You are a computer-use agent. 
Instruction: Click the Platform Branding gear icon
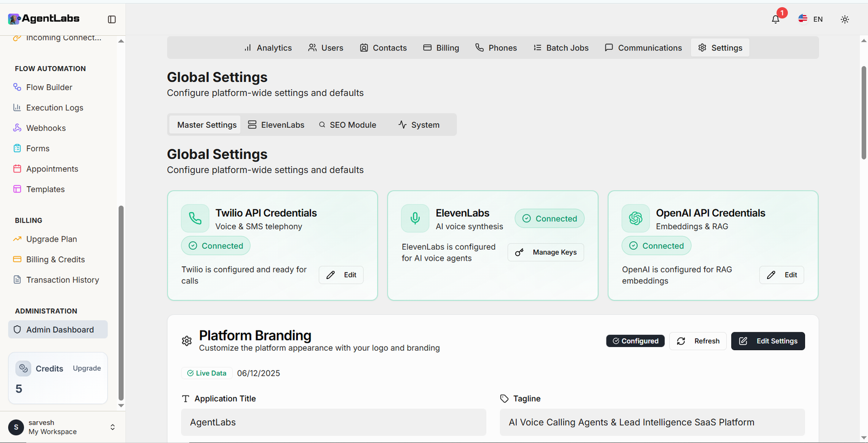pyautogui.click(x=187, y=341)
